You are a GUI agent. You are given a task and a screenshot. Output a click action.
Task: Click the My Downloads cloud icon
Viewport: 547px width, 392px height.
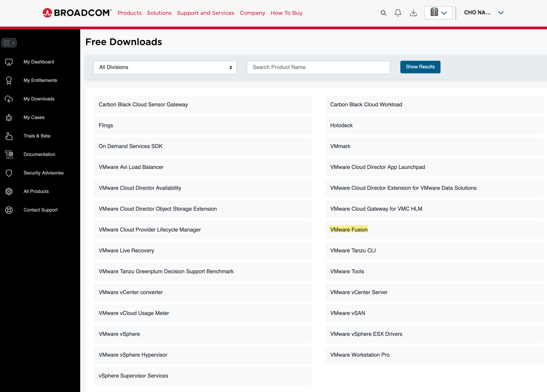[9, 99]
